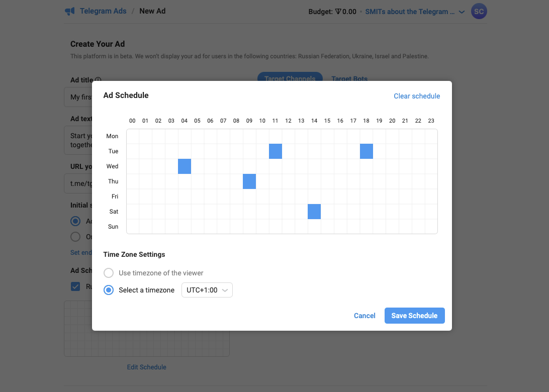549x392 pixels.
Task: Deselect the Tuesday 18:00 blue slot
Action: click(366, 151)
